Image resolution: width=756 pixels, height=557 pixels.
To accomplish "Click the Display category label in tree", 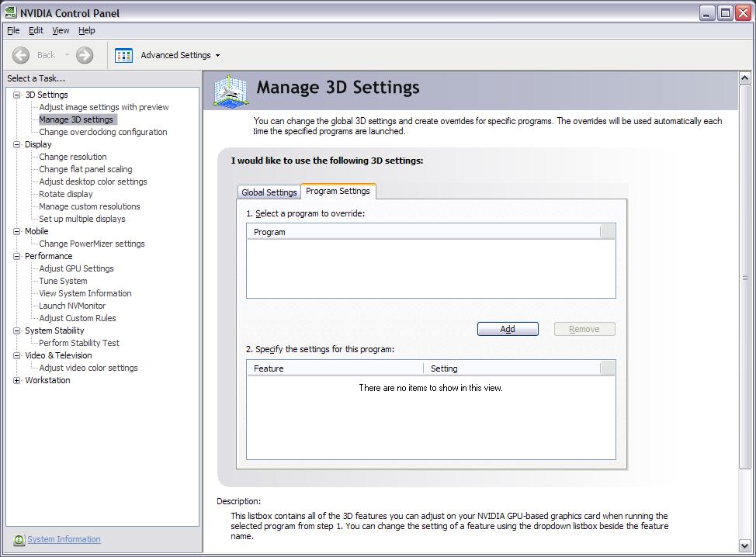I will coord(38,144).
